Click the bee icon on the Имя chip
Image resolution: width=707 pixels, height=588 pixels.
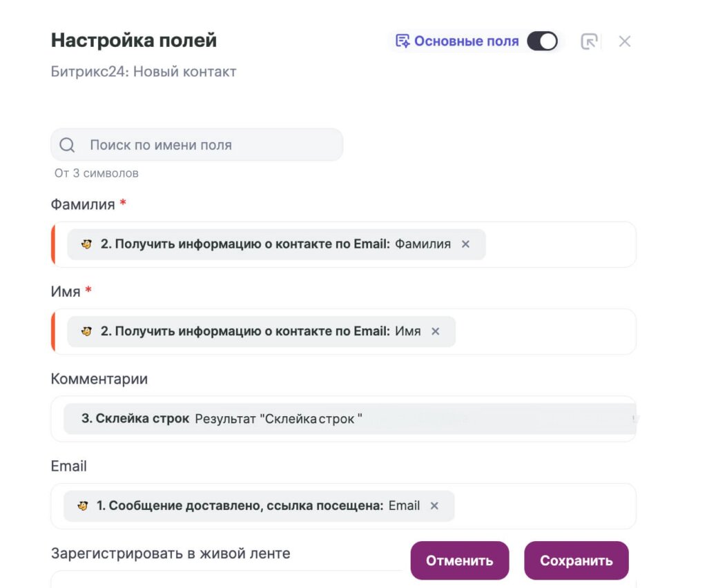pyautogui.click(x=87, y=331)
